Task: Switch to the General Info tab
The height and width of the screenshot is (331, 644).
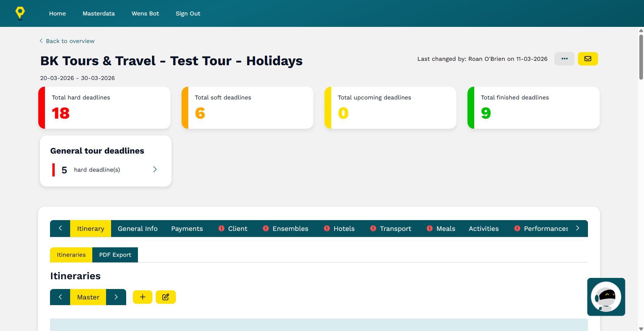Action: tap(138, 229)
